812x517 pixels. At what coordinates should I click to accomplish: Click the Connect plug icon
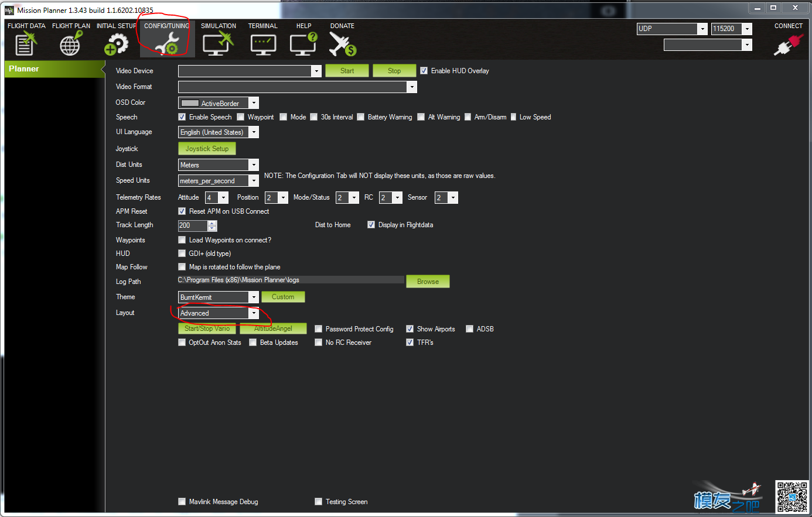(x=788, y=44)
